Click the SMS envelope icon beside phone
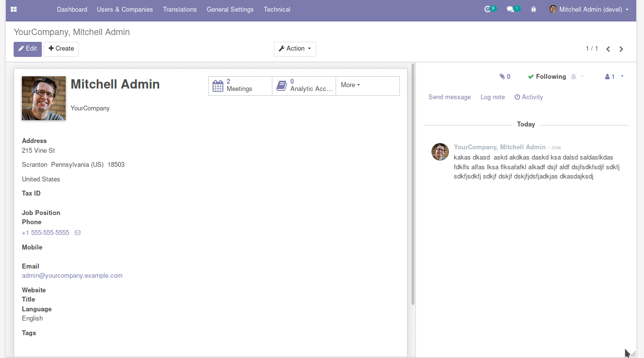644x358 pixels. pyautogui.click(x=77, y=233)
